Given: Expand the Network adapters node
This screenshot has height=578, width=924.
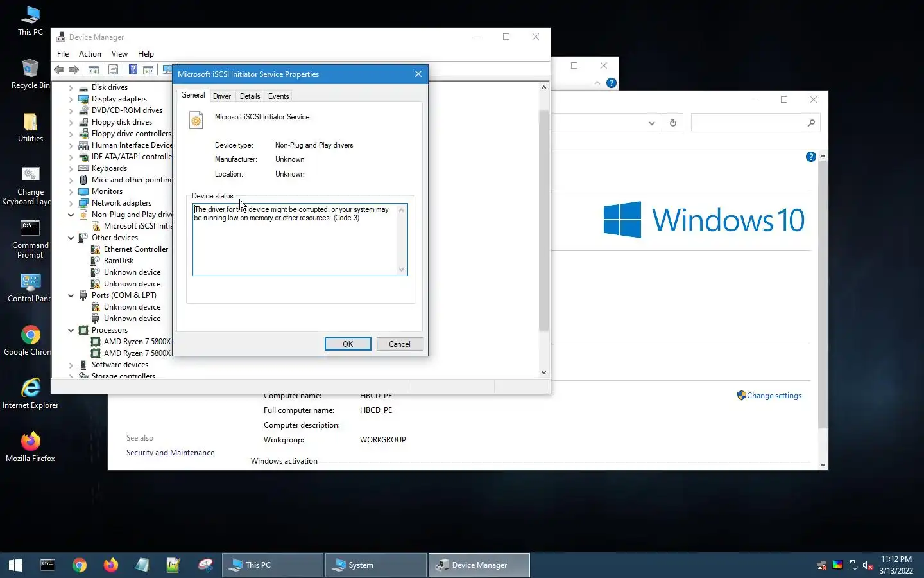Looking at the screenshot, I should [x=71, y=203].
